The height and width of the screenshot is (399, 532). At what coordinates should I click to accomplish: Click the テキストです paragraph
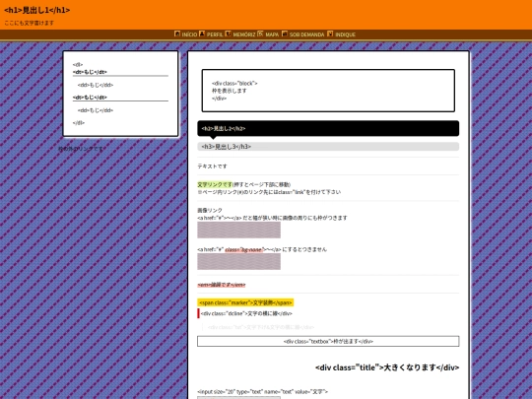(212, 166)
